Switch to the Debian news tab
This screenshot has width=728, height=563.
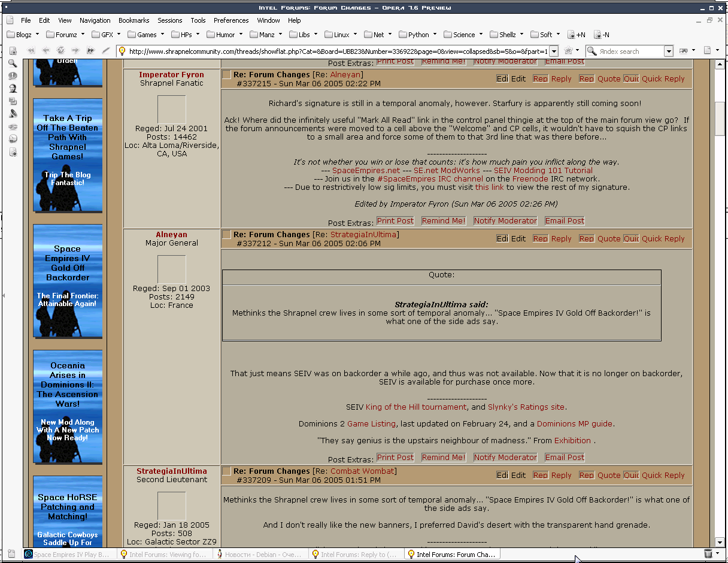click(x=261, y=554)
